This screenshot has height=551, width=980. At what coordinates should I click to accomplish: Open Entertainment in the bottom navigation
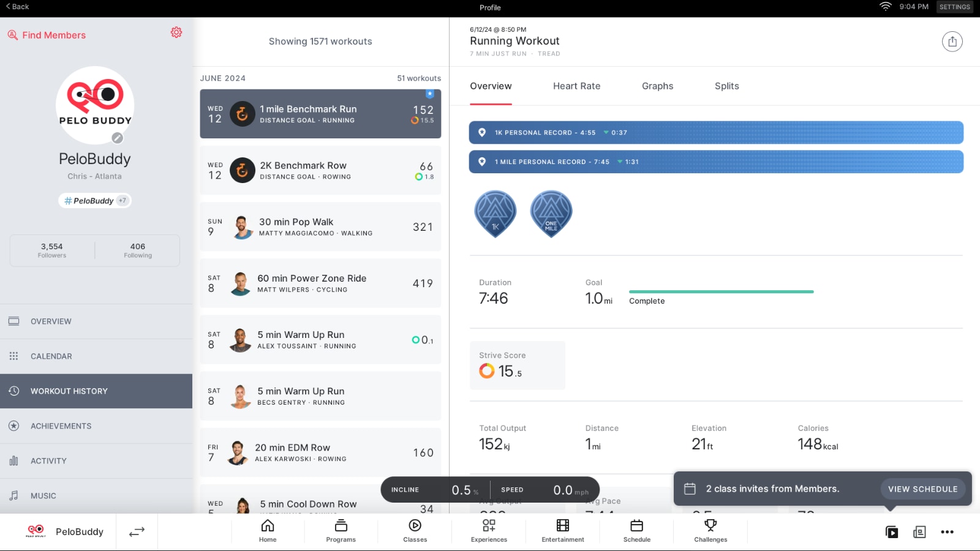pos(563,531)
